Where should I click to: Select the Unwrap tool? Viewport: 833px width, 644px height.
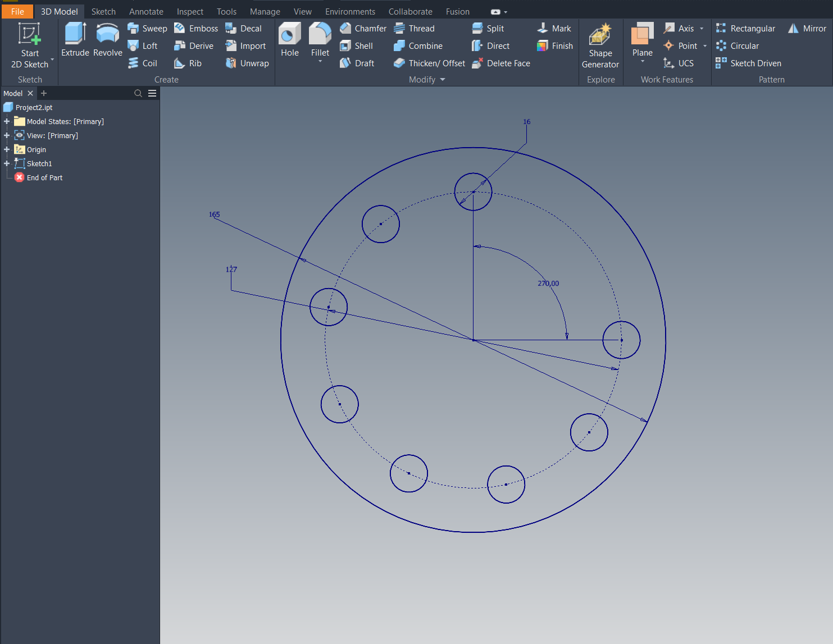[247, 63]
